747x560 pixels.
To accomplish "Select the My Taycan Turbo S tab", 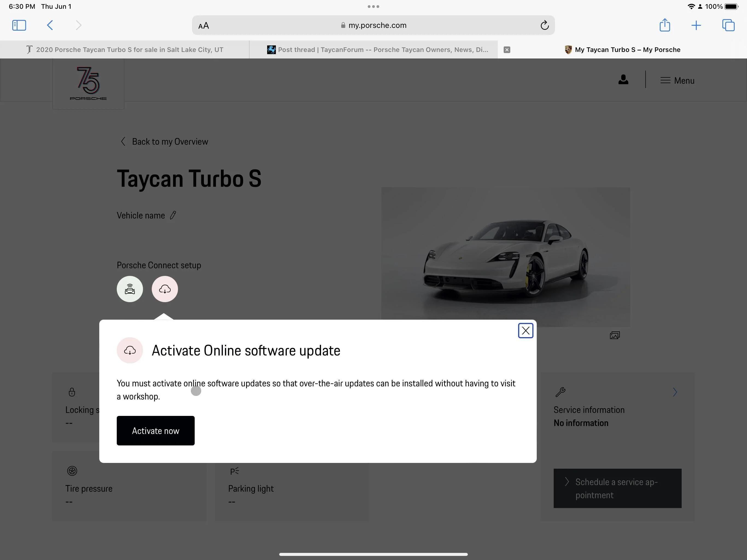I will coord(622,50).
